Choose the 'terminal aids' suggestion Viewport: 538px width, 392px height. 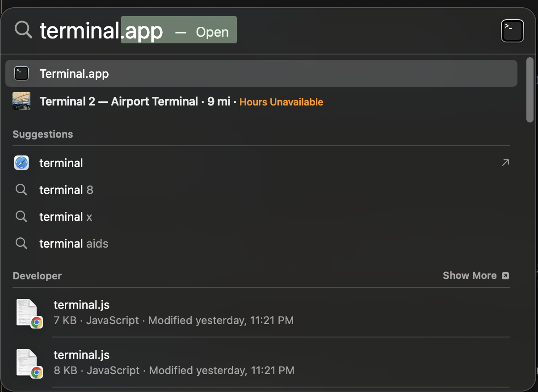coord(261,243)
